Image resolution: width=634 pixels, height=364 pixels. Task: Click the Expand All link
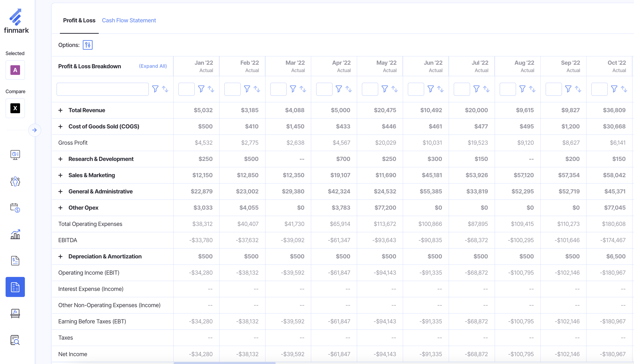[153, 66]
